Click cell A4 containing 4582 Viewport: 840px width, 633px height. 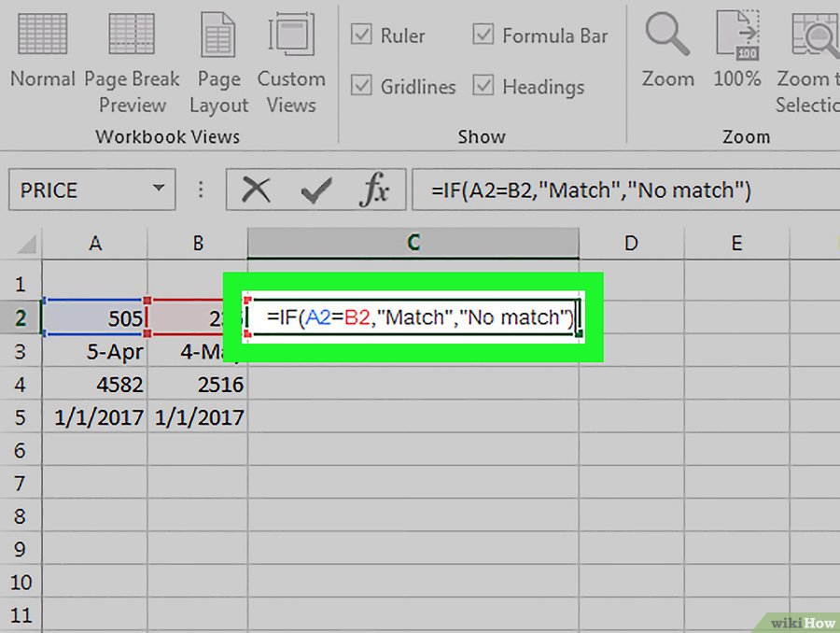click(95, 384)
